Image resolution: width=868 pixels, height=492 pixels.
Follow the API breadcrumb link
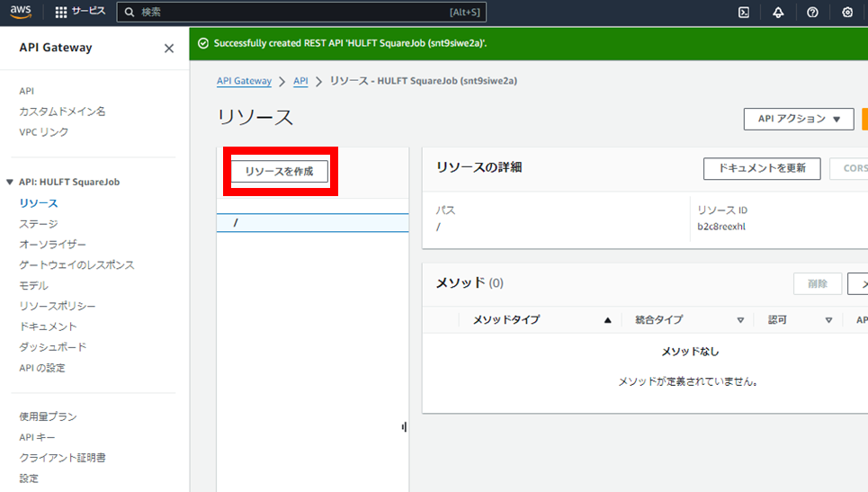[300, 81]
